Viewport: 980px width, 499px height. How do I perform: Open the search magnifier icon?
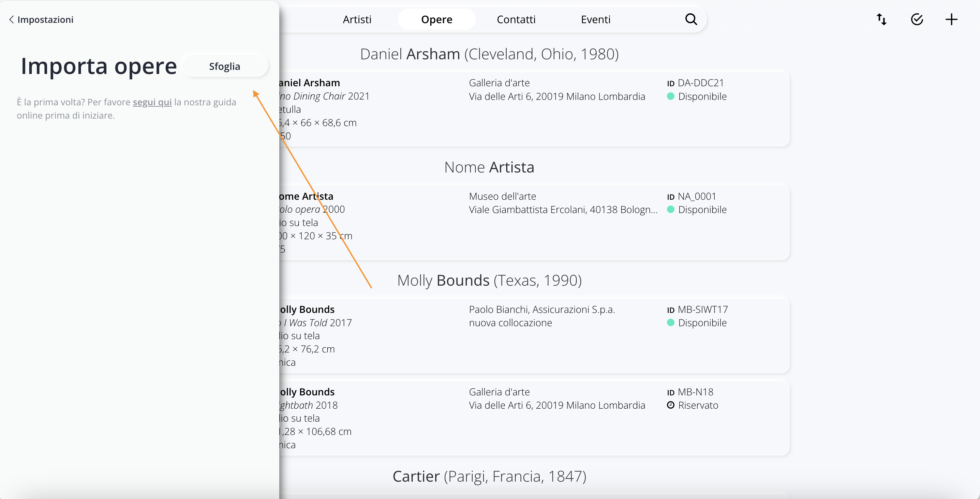(x=691, y=19)
